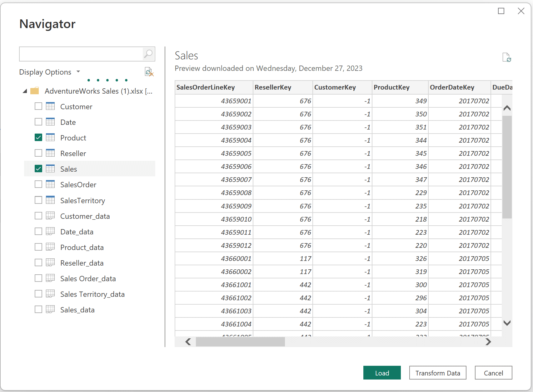Check the Sales_data sheet checkbox
The height and width of the screenshot is (392, 533).
[38, 309]
